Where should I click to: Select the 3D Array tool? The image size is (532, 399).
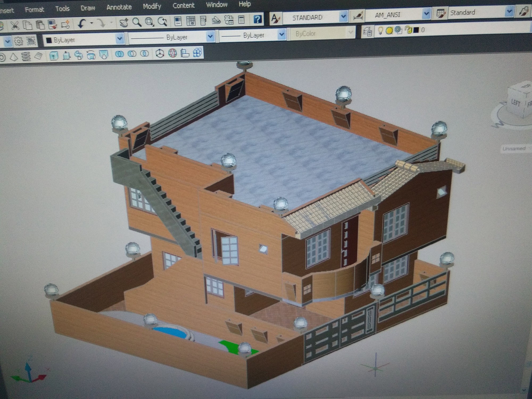[197, 53]
